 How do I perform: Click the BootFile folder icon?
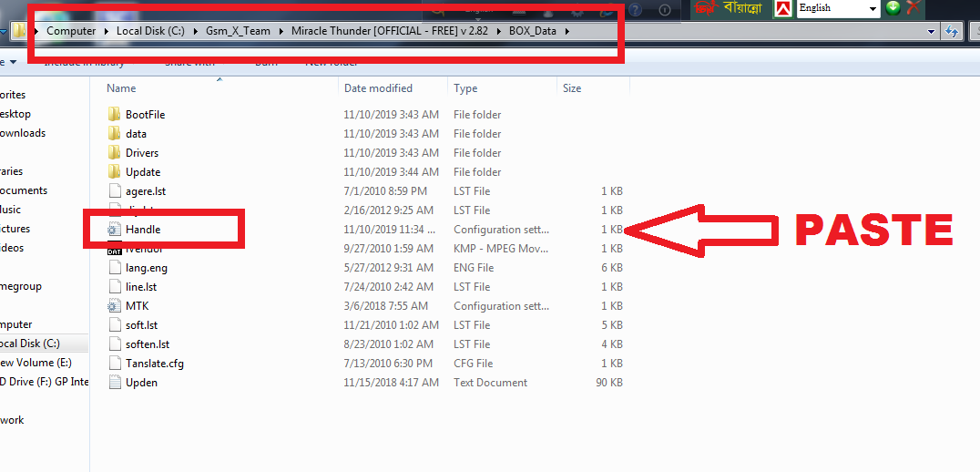pos(114,115)
